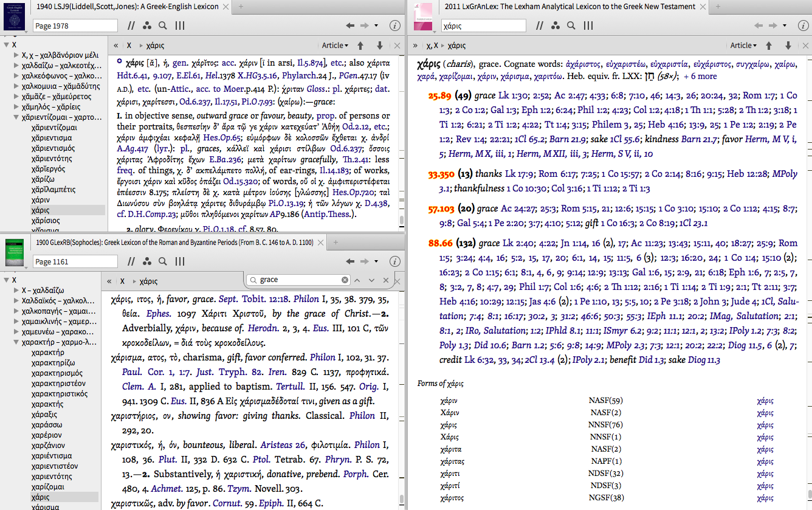Jump to next article in LSJ9
The width and height of the screenshot is (812, 510).
click(x=379, y=46)
